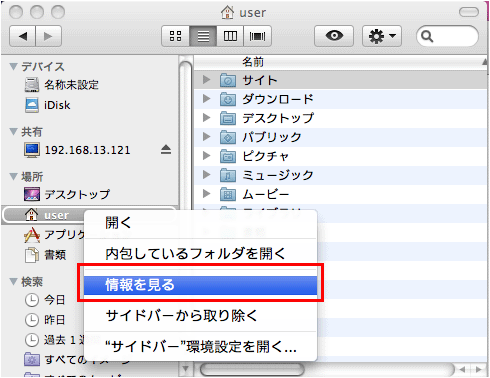Open the Action gear menu

tap(382, 36)
